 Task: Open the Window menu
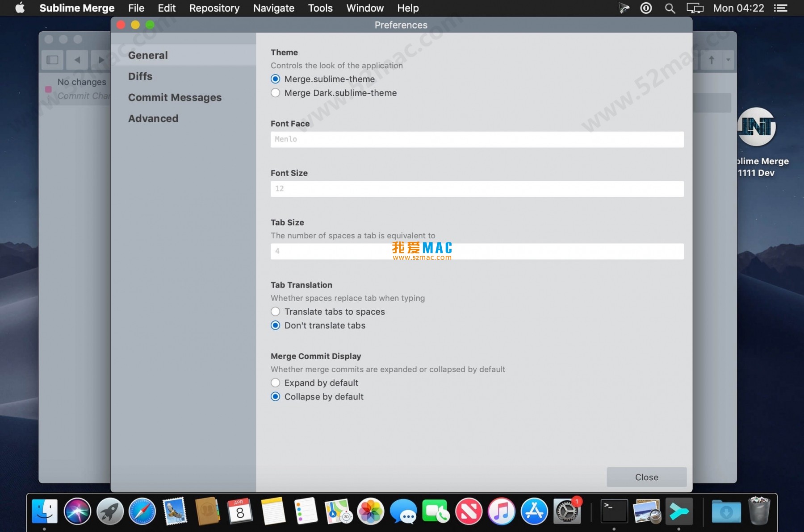[365, 8]
